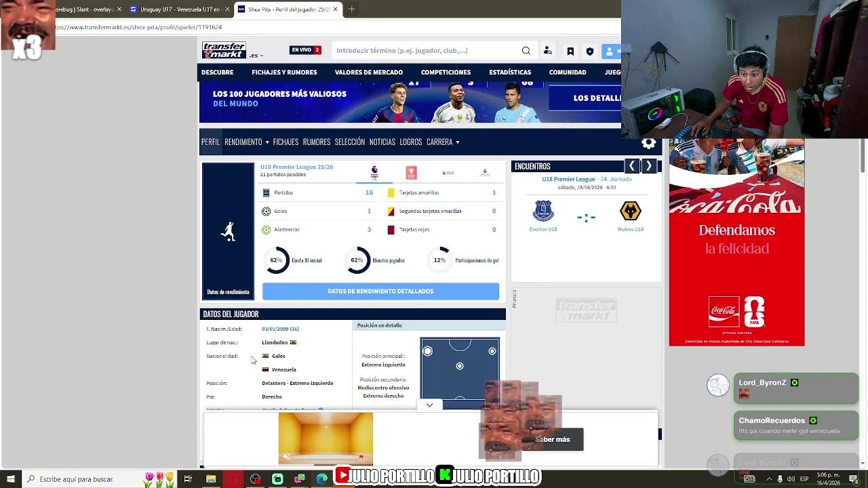Open the bookmark watchlist icon in header
The width and height of the screenshot is (868, 488).
pos(570,51)
